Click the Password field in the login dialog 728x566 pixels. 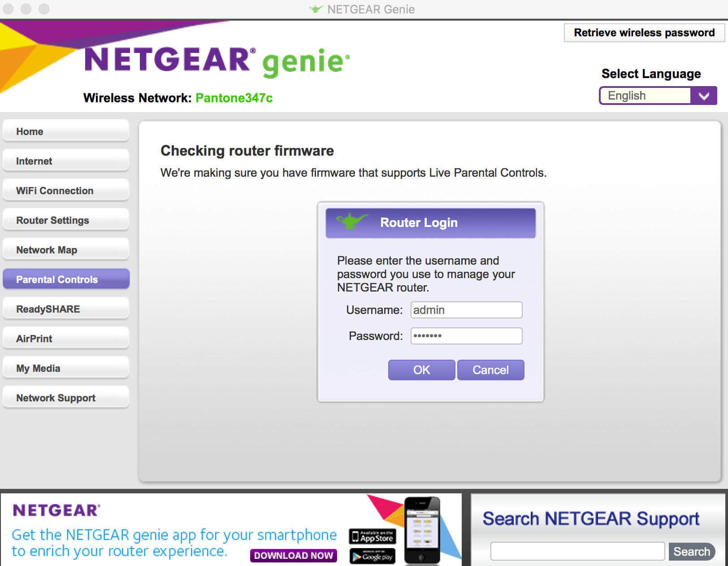coord(466,336)
